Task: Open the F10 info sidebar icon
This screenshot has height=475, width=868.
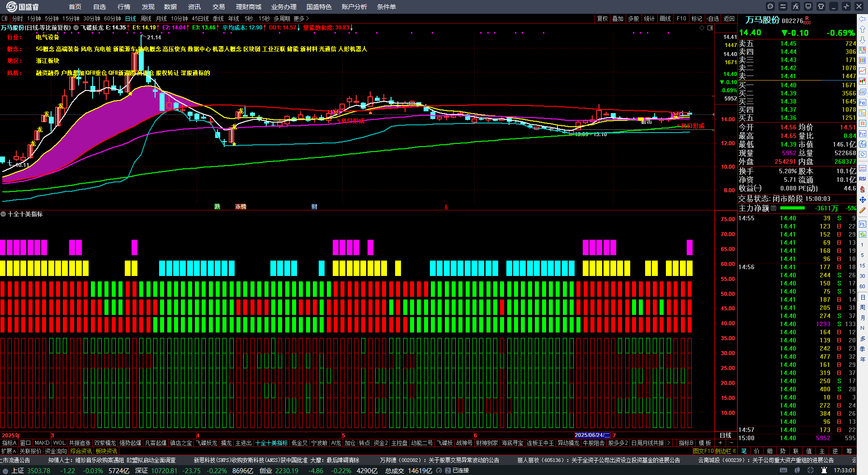Action: 863,102
